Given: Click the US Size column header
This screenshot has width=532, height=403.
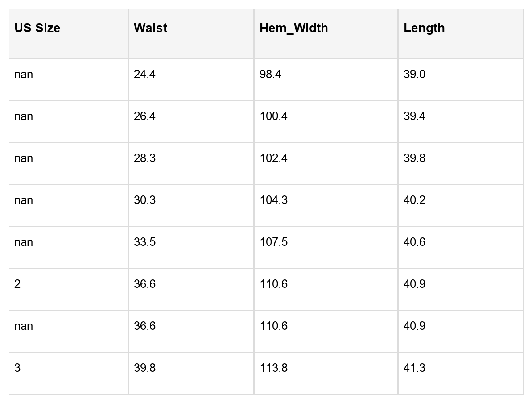Looking at the screenshot, I should pyautogui.click(x=69, y=34).
